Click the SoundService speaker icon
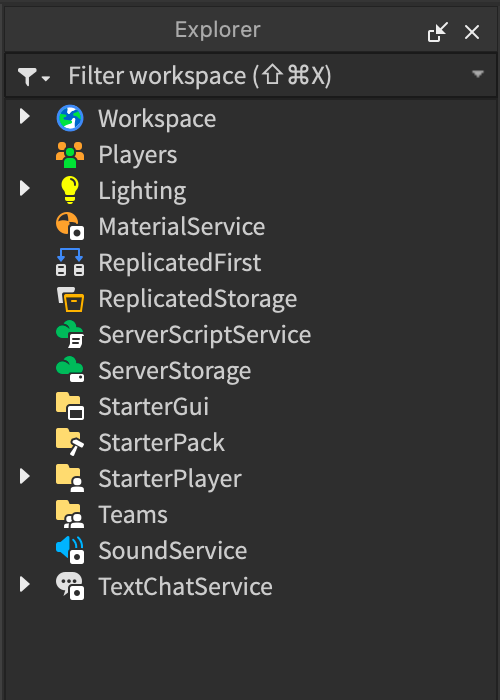 tap(70, 550)
